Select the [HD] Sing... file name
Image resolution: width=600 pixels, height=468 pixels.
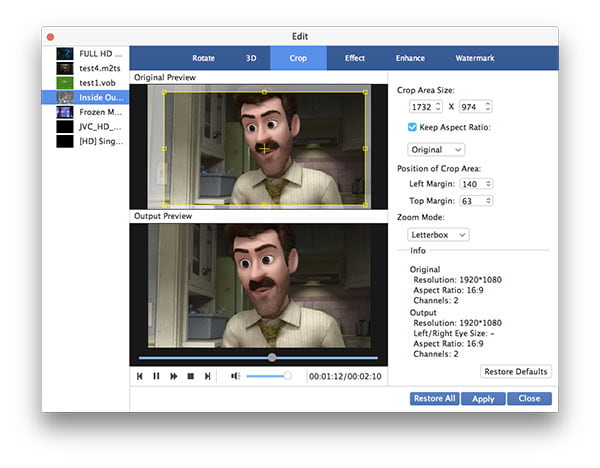click(x=101, y=141)
